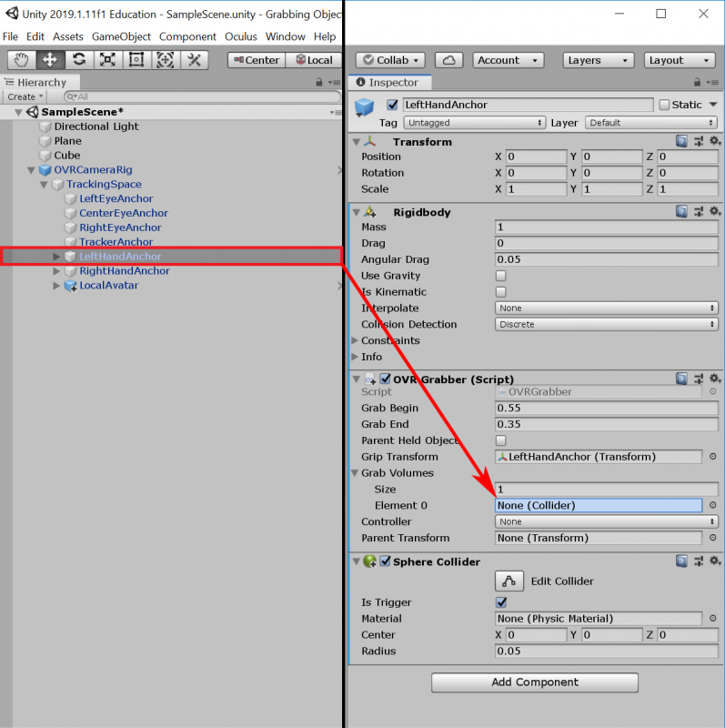The width and height of the screenshot is (725, 728).
Task: Collapse the Grab Volumes list
Action: (x=355, y=472)
